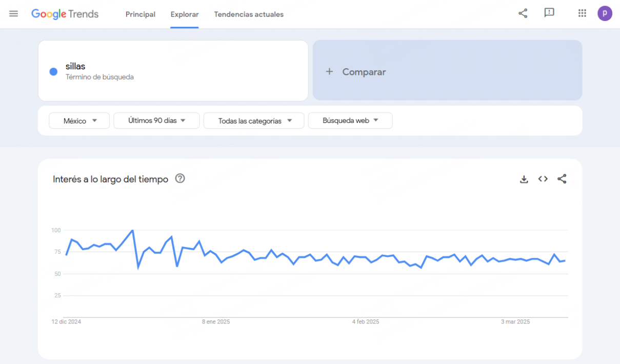Viewport: 620px width, 364px height.
Task: Open your profile account avatar
Action: [x=605, y=13]
